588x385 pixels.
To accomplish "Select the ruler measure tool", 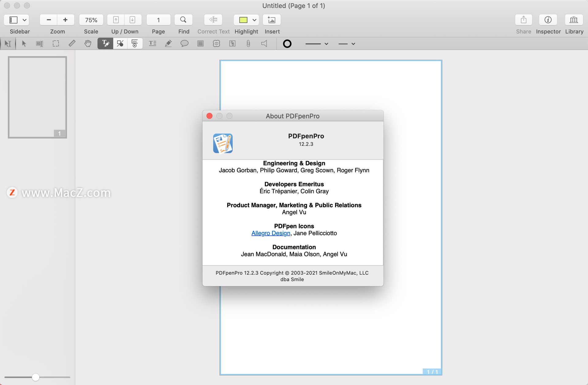I will pyautogui.click(x=72, y=44).
